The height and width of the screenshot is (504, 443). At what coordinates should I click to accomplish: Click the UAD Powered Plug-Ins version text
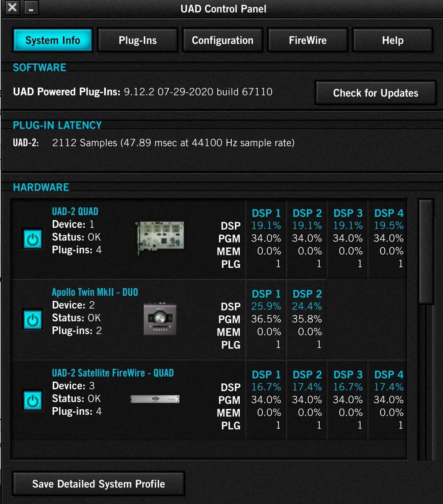(143, 92)
